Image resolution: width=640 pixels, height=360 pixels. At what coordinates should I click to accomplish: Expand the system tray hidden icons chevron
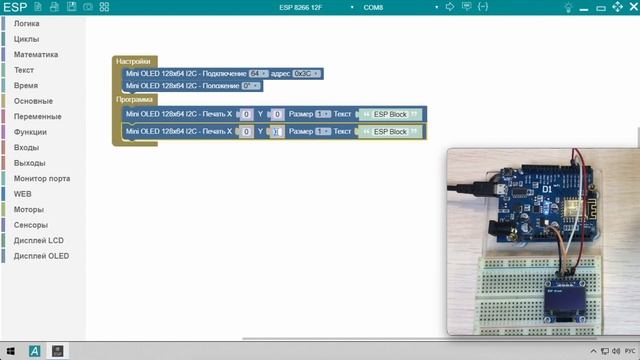[x=593, y=351]
